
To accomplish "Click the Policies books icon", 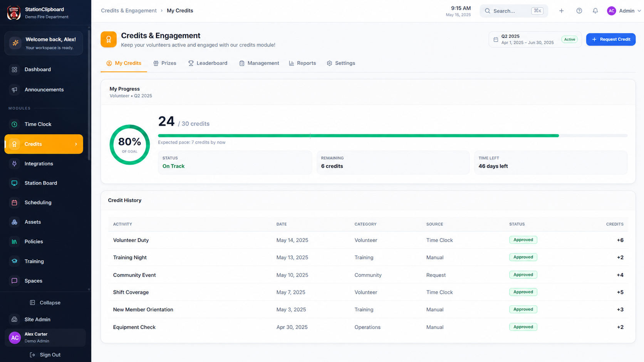I will (x=14, y=242).
